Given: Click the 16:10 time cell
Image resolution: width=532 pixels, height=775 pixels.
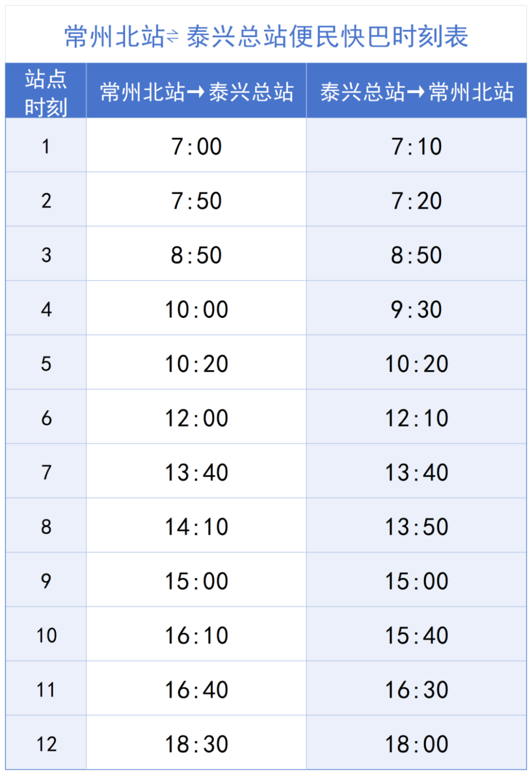Looking at the screenshot, I should click(197, 635).
